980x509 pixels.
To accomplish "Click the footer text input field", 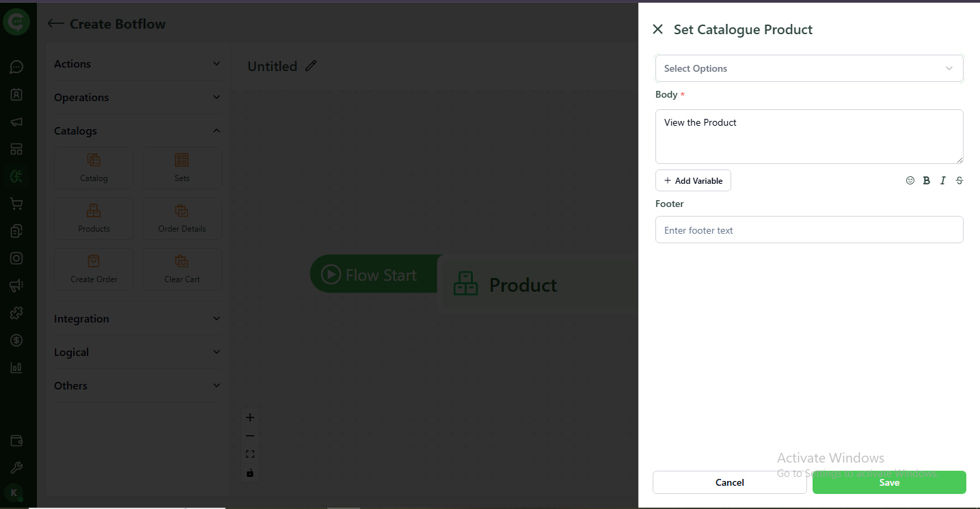I will (809, 230).
